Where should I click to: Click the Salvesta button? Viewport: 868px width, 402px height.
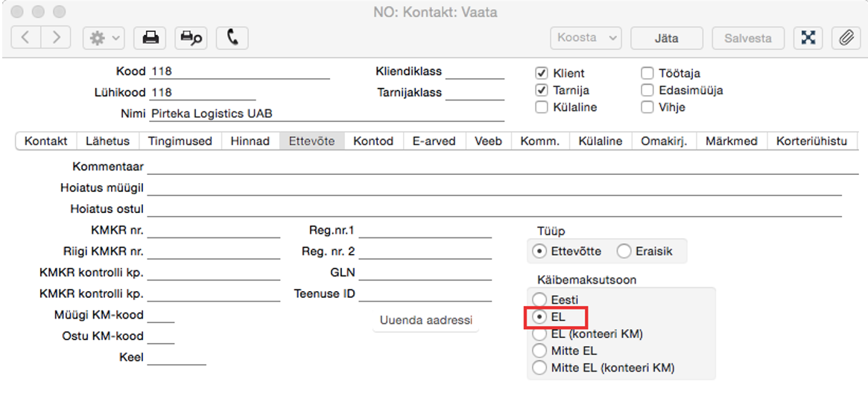748,38
